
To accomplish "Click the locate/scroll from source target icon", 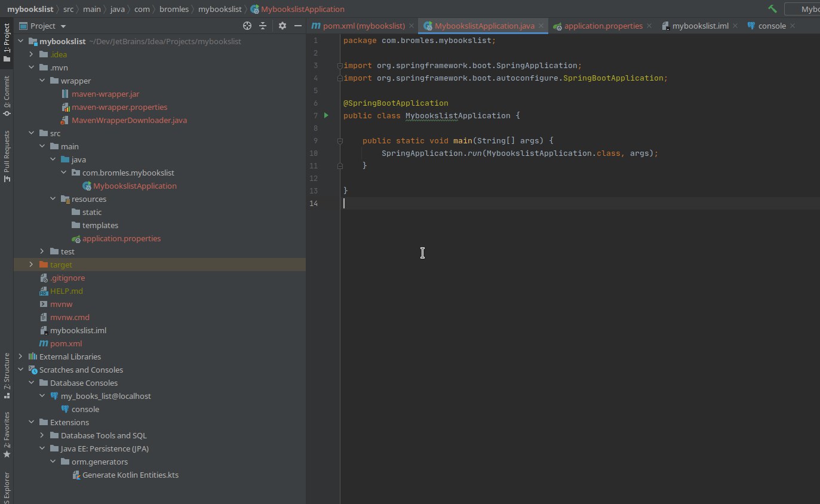I will coord(247,26).
